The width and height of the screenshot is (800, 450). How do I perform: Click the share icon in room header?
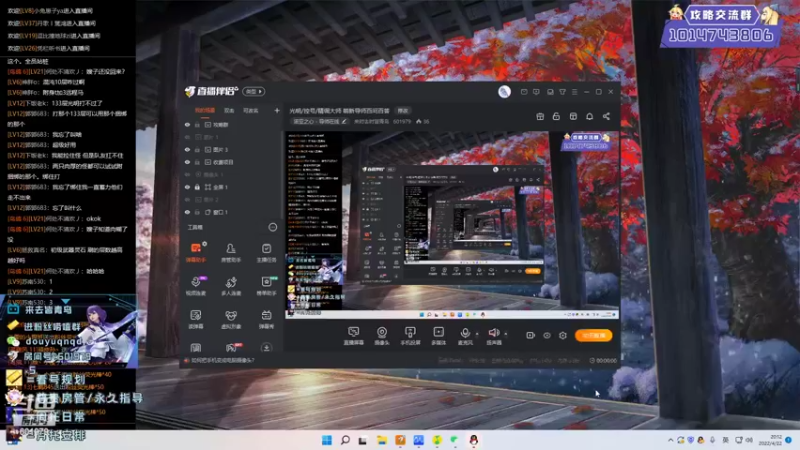tap(606, 116)
